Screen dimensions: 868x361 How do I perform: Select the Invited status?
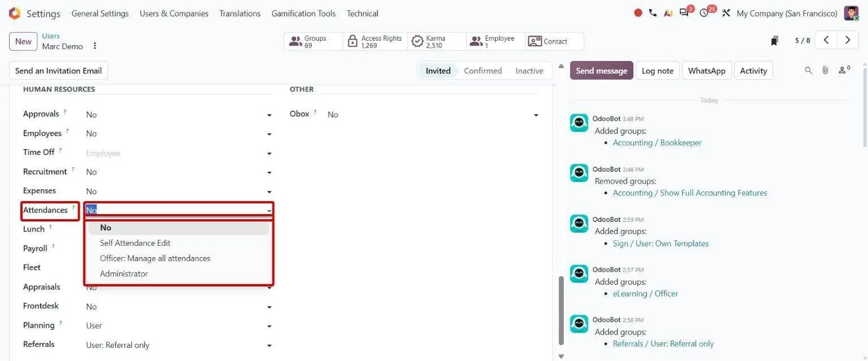pyautogui.click(x=437, y=71)
